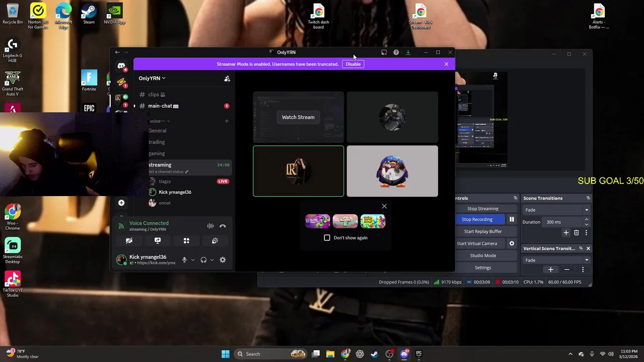Toggle noise suppression waveform icon in voice panel

click(x=210, y=226)
